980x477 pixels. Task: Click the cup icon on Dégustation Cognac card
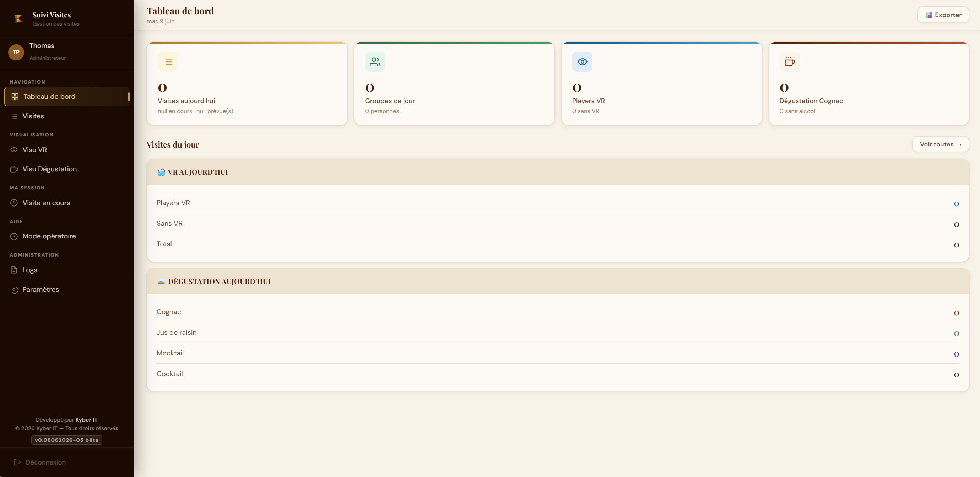point(789,62)
